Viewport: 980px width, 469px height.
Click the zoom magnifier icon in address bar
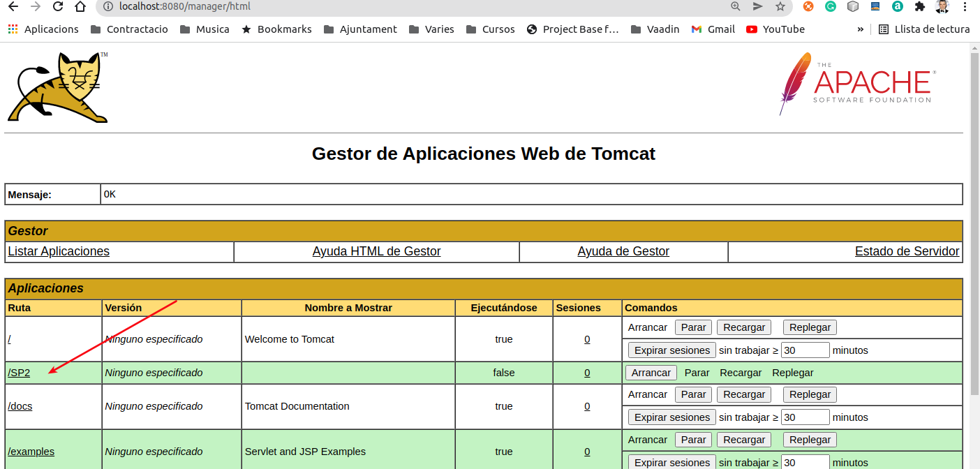(x=736, y=6)
